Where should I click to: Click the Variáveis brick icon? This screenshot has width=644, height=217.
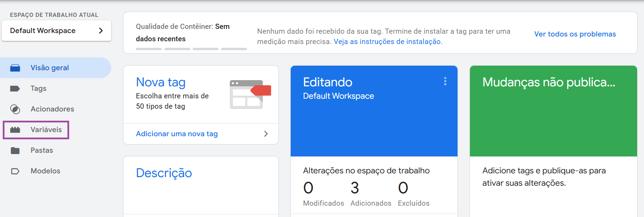(x=15, y=130)
